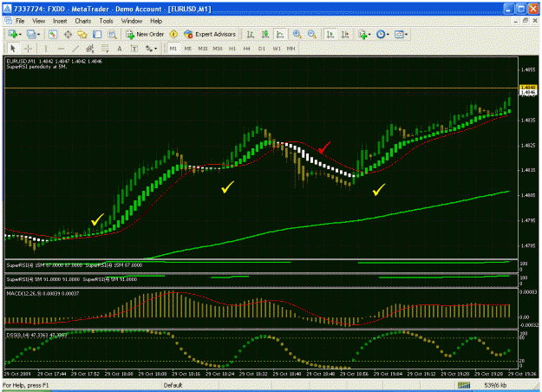Open the Charts menu

pyautogui.click(x=83, y=21)
